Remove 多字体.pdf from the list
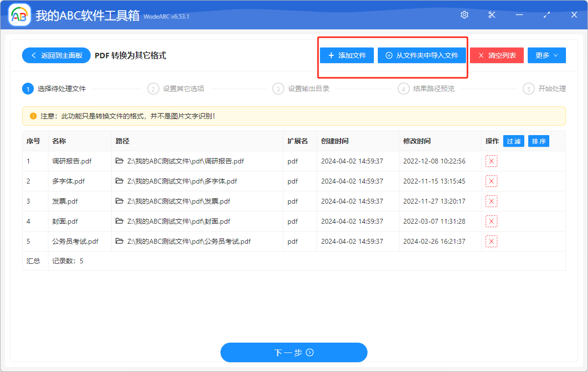The image size is (588, 372). pos(491,181)
